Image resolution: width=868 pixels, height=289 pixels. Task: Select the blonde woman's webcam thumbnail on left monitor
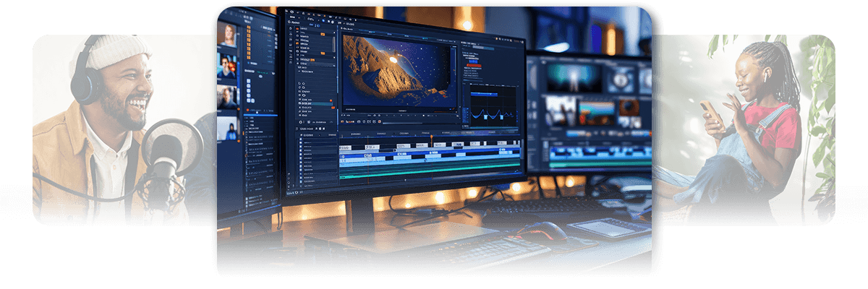[x=226, y=36]
